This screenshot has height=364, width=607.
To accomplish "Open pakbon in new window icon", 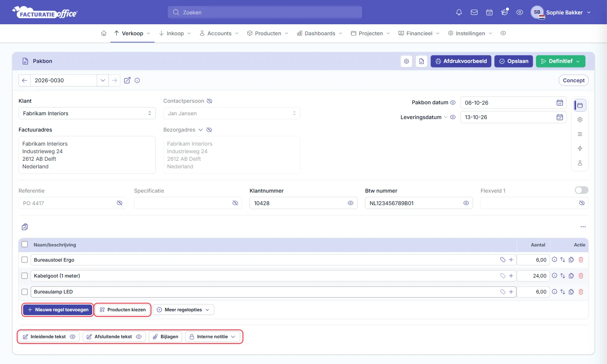I will (x=127, y=80).
